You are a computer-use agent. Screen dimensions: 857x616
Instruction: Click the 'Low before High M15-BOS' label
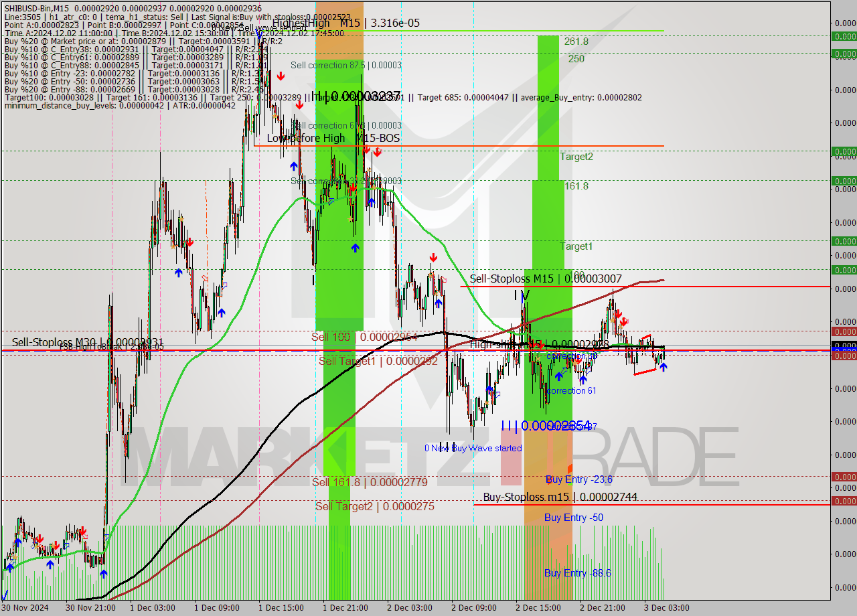point(333,138)
